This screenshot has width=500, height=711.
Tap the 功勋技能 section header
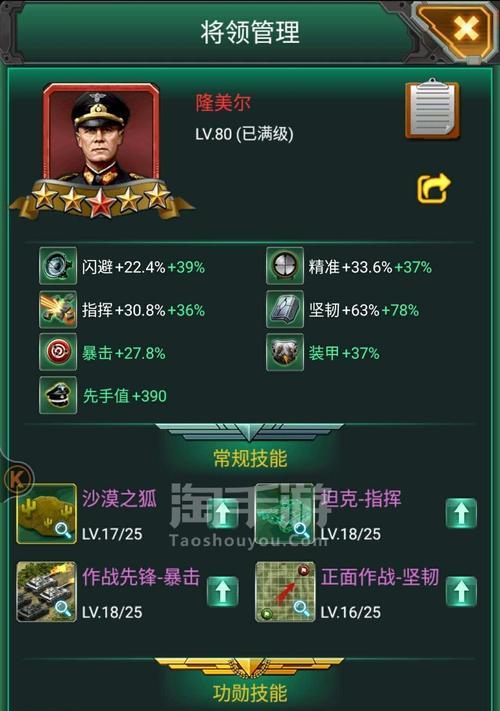pyautogui.click(x=250, y=692)
